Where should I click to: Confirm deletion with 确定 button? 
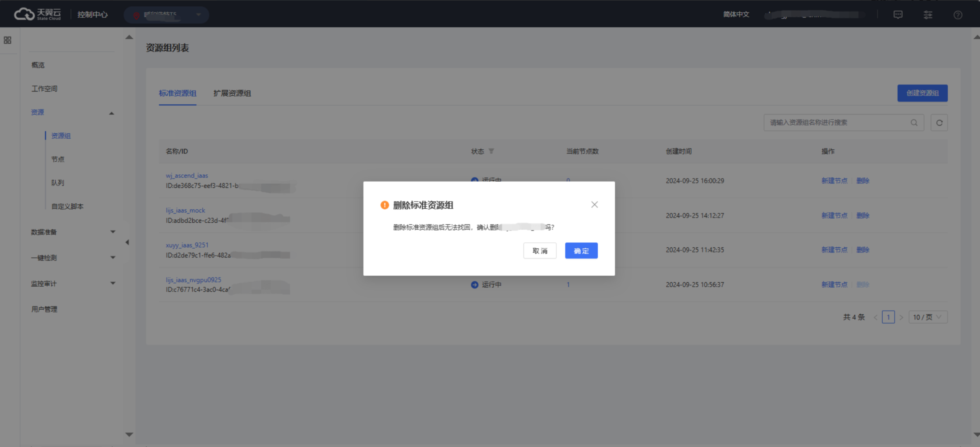581,251
